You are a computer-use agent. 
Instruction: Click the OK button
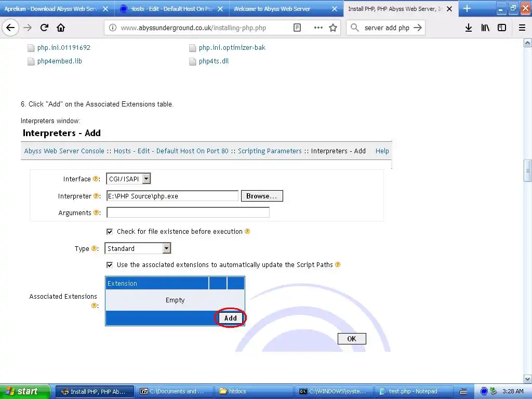[x=352, y=339]
